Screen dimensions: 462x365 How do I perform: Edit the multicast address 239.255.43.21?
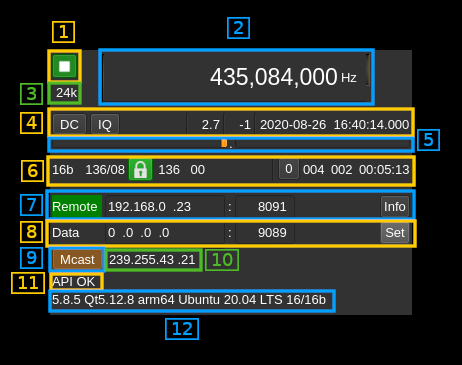153,260
